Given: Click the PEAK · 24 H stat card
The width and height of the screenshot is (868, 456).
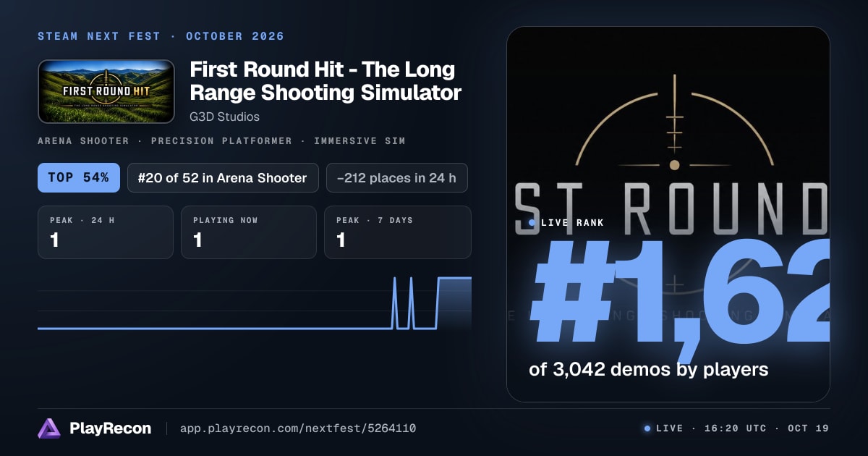Looking at the screenshot, I should (106, 232).
